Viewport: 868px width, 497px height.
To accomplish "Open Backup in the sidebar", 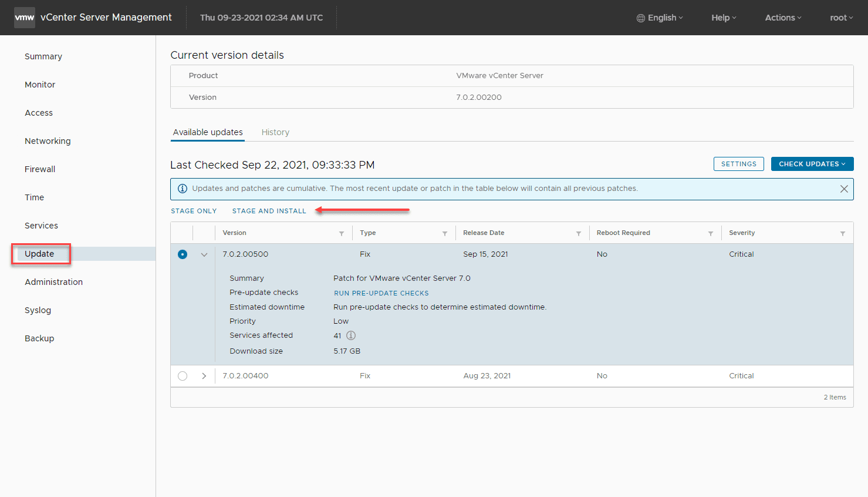I will [39, 338].
